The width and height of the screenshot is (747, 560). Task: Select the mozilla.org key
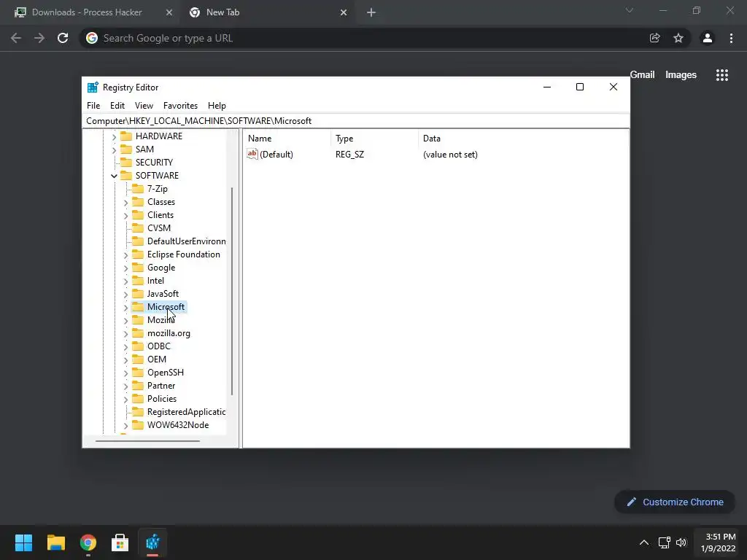[x=169, y=333]
